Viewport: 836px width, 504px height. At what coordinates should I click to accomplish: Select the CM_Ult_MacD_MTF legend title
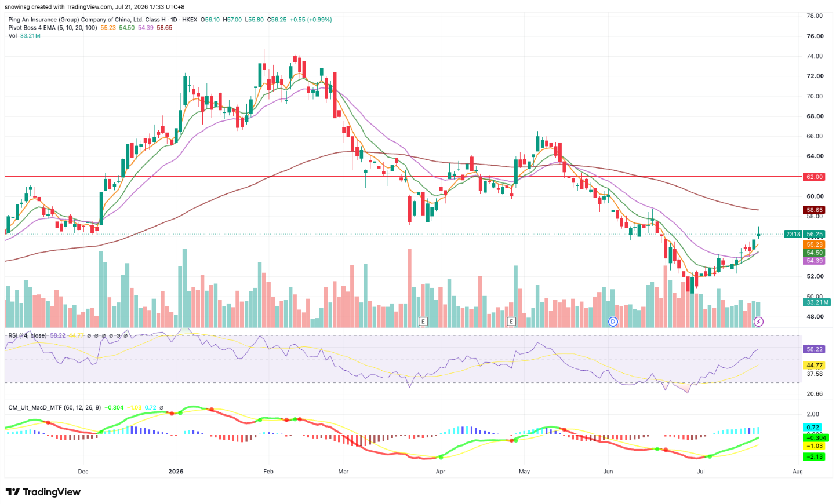point(54,408)
